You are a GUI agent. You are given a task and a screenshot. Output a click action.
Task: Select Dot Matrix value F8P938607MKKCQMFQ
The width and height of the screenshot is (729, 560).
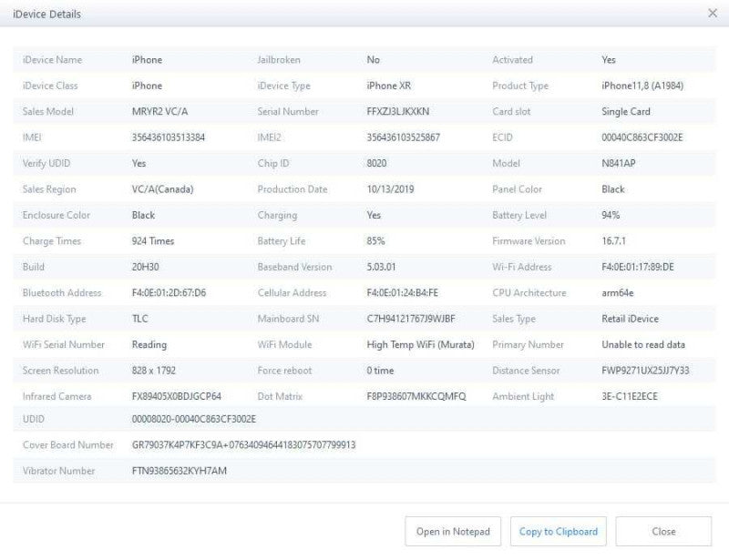pyautogui.click(x=416, y=396)
